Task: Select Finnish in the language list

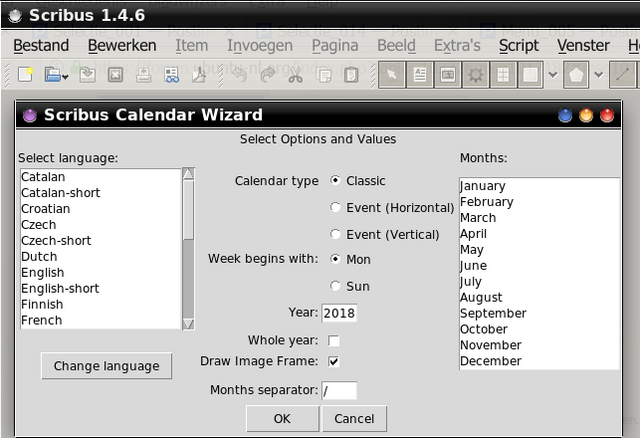Action: tap(100, 304)
